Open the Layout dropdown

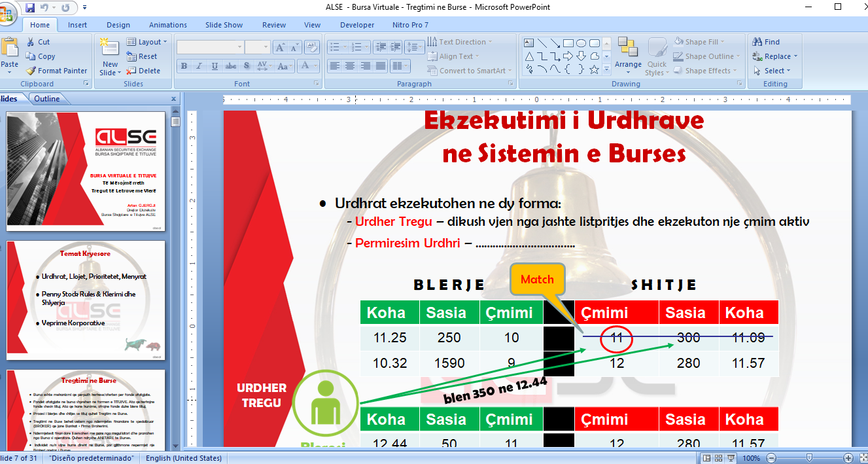148,42
